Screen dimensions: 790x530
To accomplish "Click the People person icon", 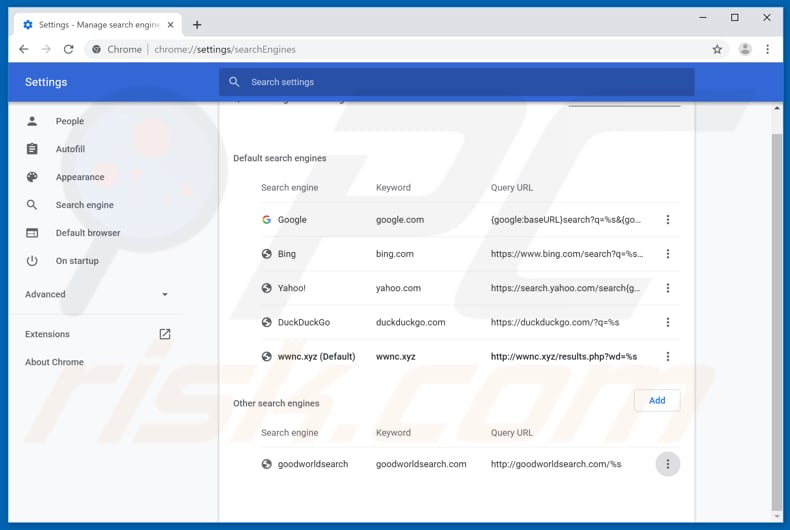I will (32, 121).
